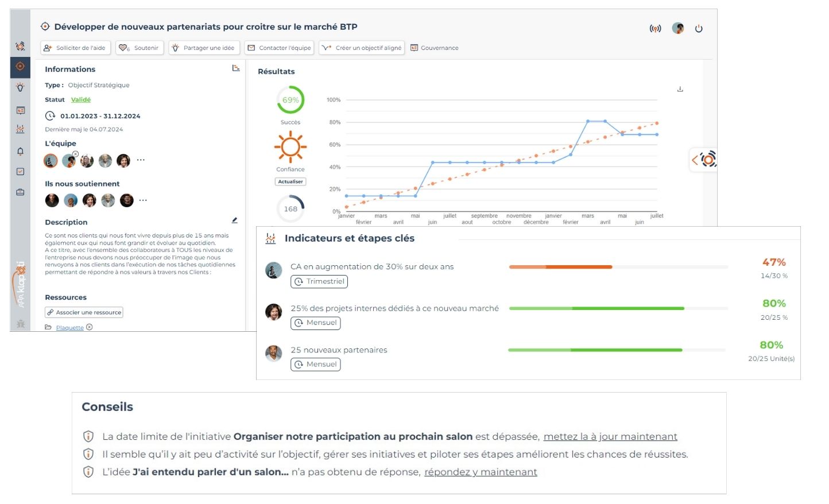Select the objectives target icon in sidebar
This screenshot has height=504, width=829.
pos(20,67)
